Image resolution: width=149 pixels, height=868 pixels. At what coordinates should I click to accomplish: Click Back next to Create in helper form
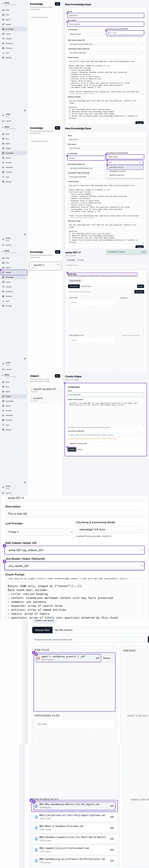(x=80, y=450)
